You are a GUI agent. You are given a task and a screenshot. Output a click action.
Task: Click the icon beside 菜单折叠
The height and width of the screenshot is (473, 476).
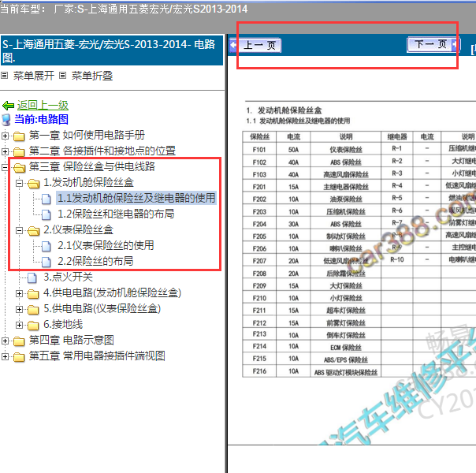pos(62,76)
